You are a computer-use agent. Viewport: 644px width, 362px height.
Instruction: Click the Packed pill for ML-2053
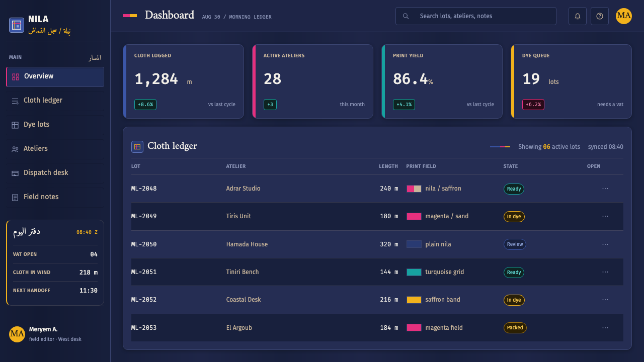515,328
